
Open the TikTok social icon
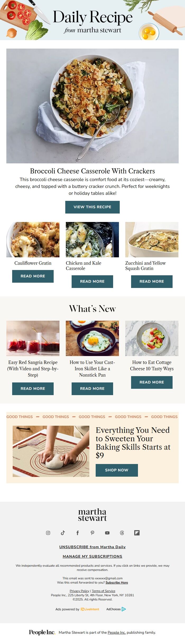click(63, 533)
